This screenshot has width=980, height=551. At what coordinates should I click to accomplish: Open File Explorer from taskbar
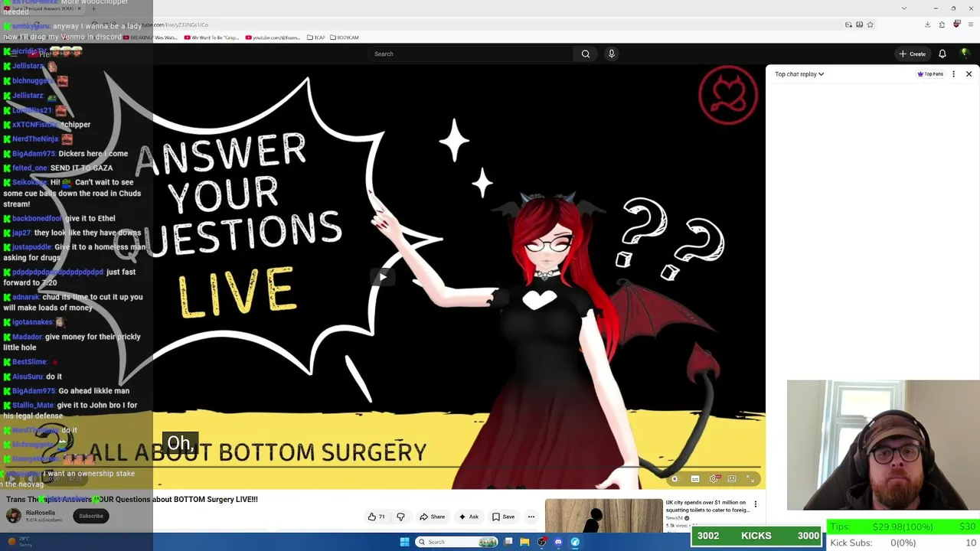524,542
